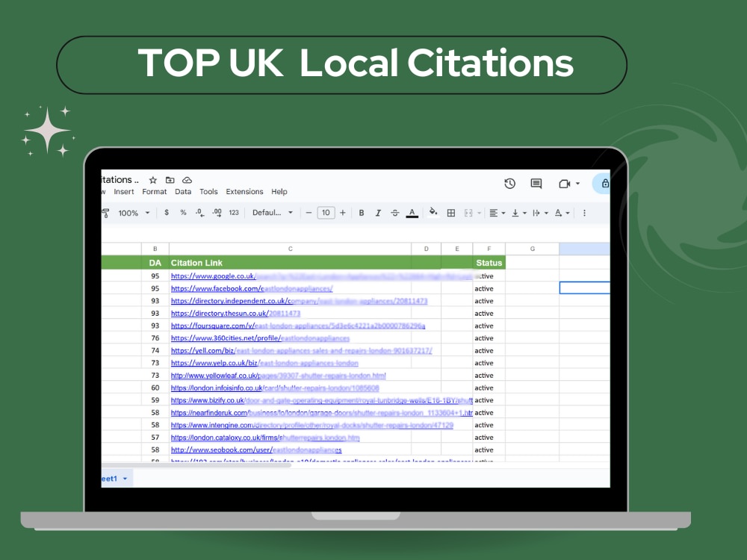Open the Tools menu
The image size is (747, 560).
coord(208,191)
